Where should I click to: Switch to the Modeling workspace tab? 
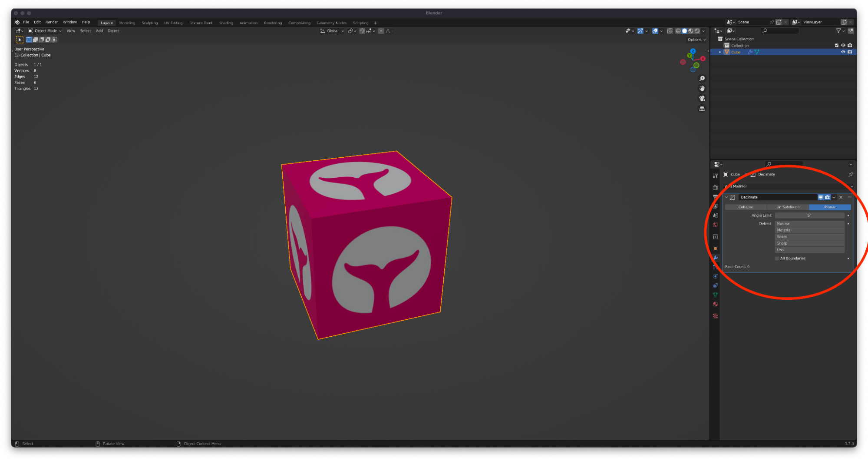click(x=127, y=23)
